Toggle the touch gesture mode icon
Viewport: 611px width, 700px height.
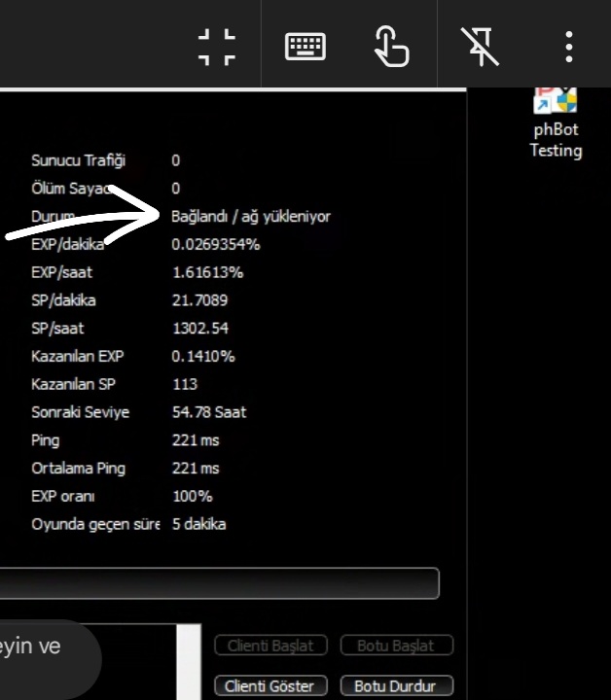pyautogui.click(x=391, y=46)
